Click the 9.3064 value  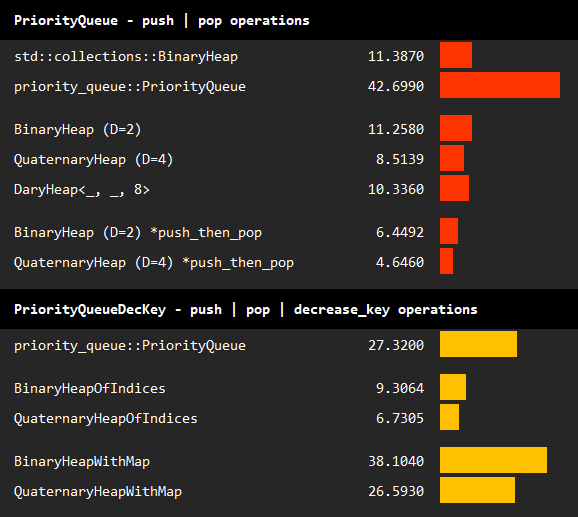click(400, 388)
